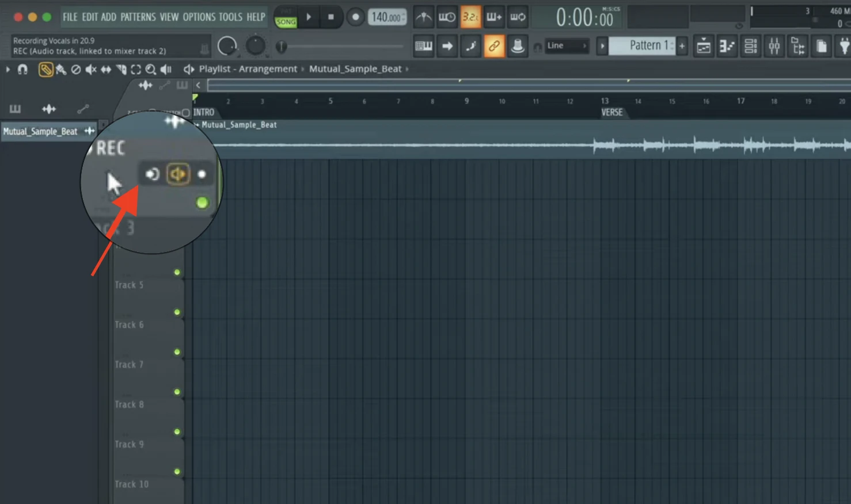
Task: Open the TOOLS menu
Action: tap(230, 17)
